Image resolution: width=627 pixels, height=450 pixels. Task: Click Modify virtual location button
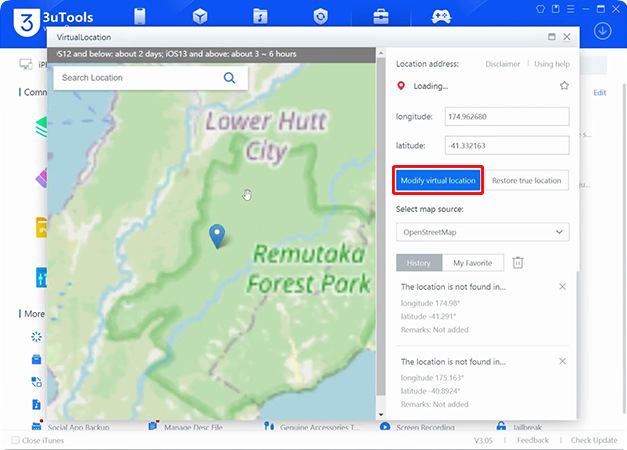[438, 180]
